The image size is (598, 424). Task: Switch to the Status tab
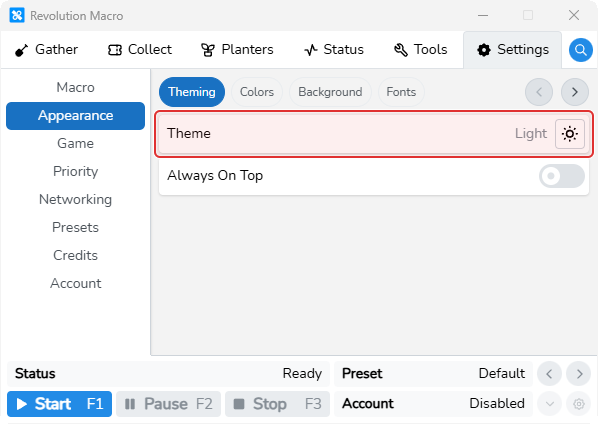coord(334,50)
